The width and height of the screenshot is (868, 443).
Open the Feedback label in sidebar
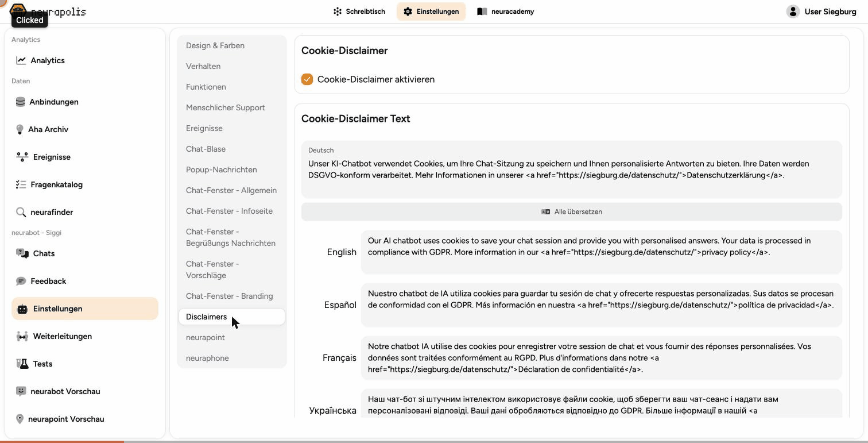click(x=48, y=281)
